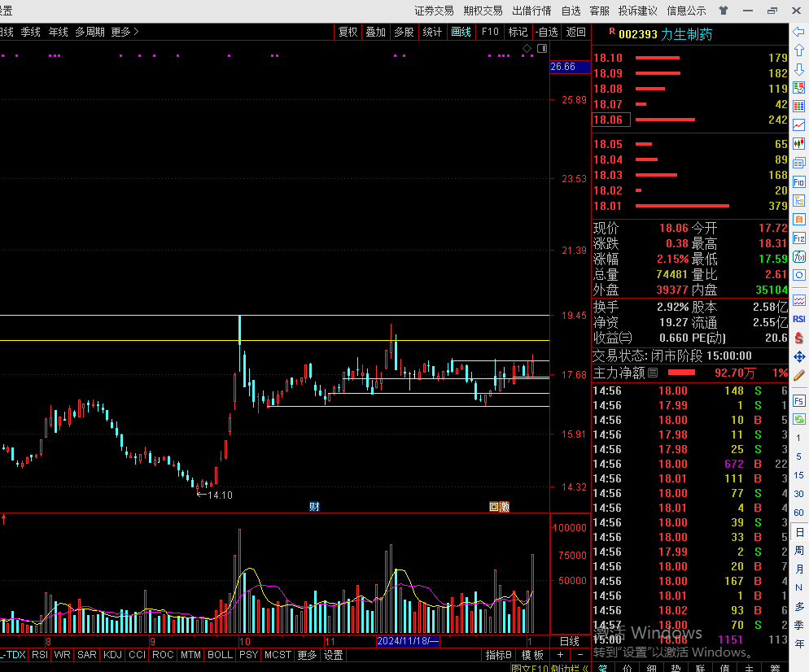Click the 财 financial marker on chart
Viewport: 809px width, 672px height.
click(x=314, y=507)
